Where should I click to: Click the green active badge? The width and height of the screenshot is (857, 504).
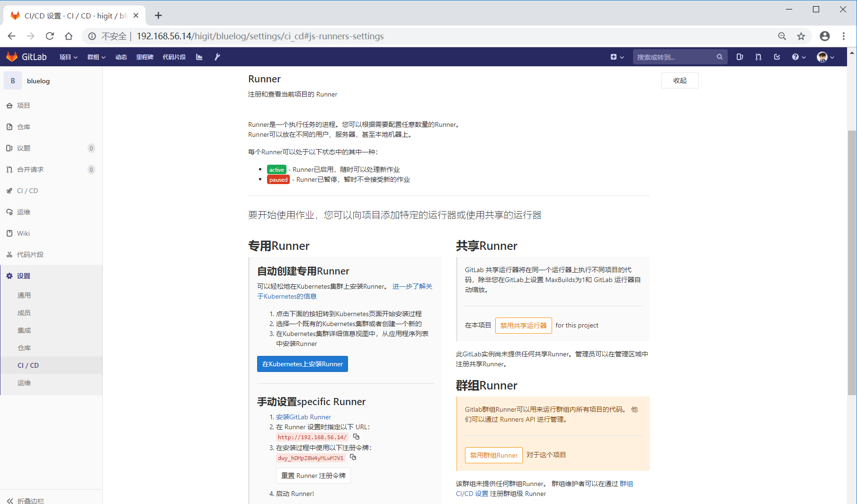click(x=277, y=169)
